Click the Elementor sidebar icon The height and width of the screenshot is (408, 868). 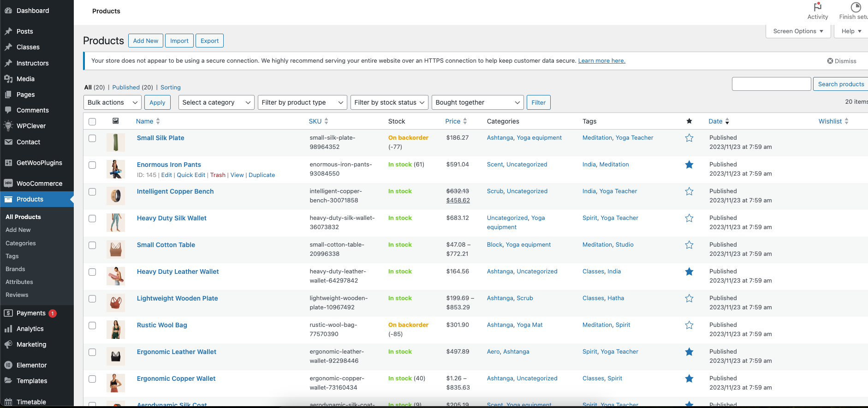coord(8,365)
